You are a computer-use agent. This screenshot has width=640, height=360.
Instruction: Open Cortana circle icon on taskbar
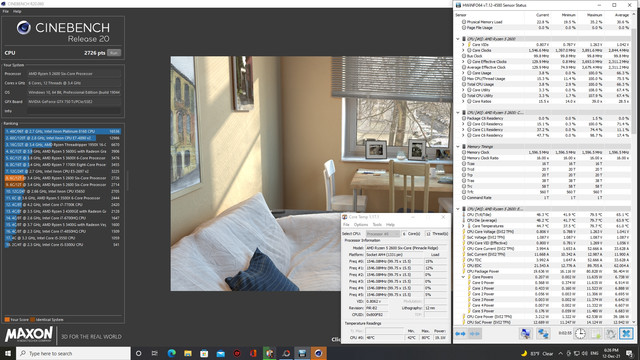pyautogui.click(x=138, y=353)
